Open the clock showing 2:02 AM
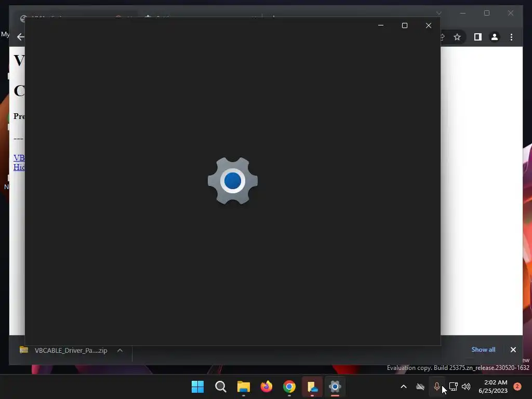Image resolution: width=532 pixels, height=399 pixels. 493,387
